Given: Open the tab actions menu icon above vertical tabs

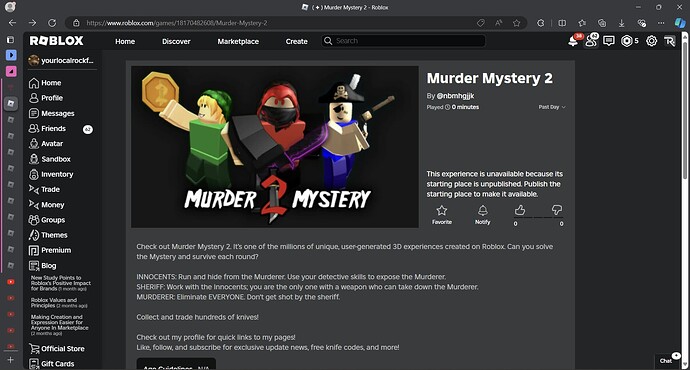Looking at the screenshot, I should 10,40.
